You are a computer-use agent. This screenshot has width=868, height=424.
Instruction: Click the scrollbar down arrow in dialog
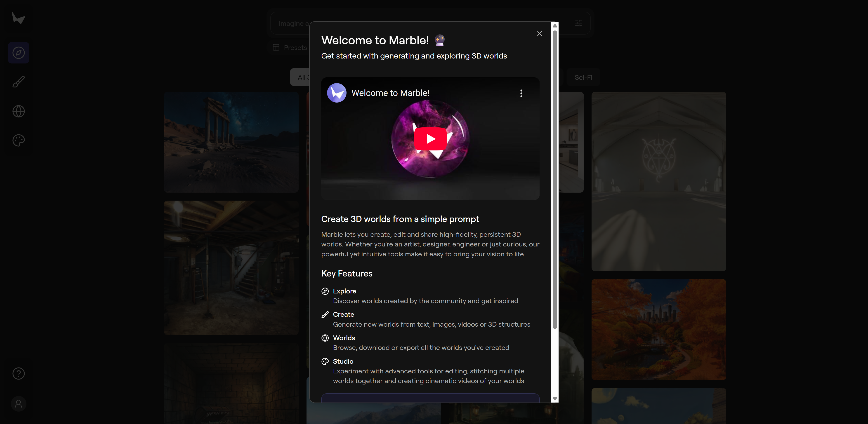click(555, 399)
